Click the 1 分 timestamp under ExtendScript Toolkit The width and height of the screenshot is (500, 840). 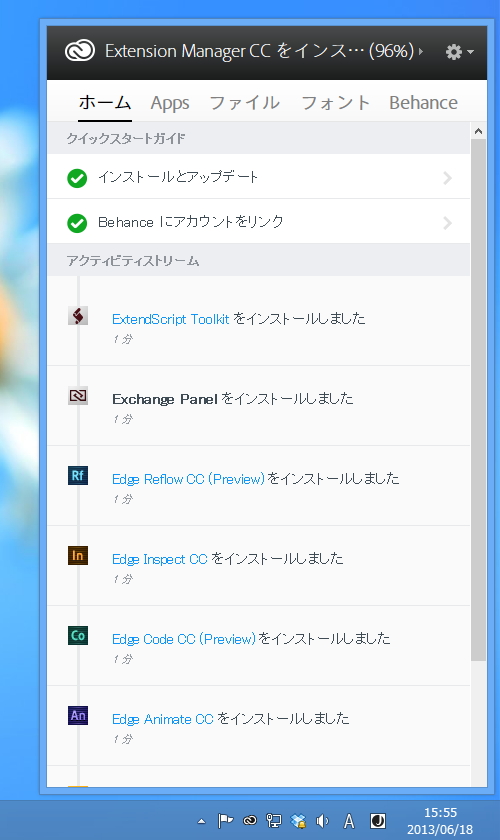click(123, 339)
